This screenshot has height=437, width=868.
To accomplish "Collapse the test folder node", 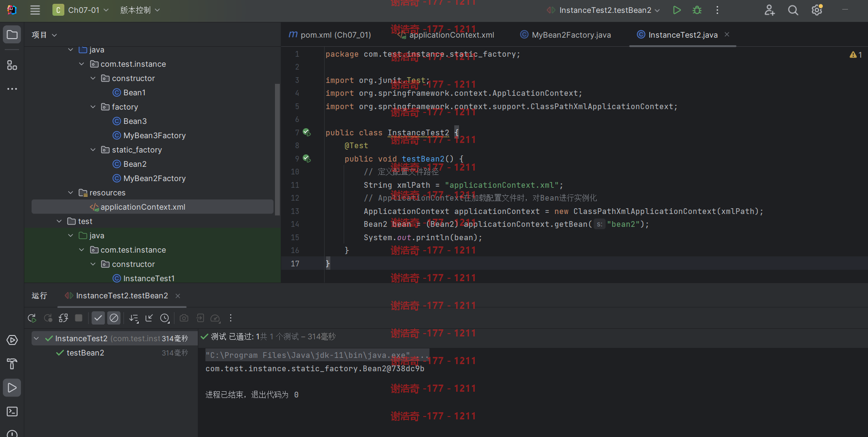I will 59,221.
